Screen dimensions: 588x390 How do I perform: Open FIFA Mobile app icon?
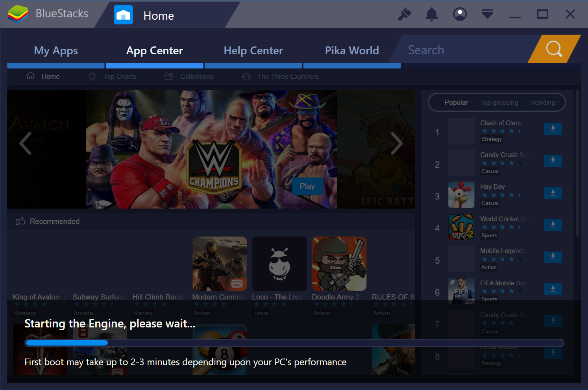pos(461,291)
